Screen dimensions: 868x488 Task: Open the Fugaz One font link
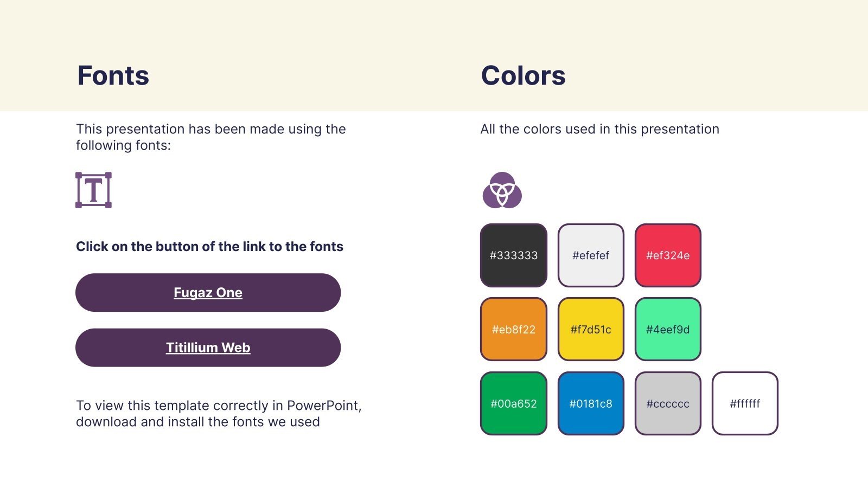tap(208, 292)
